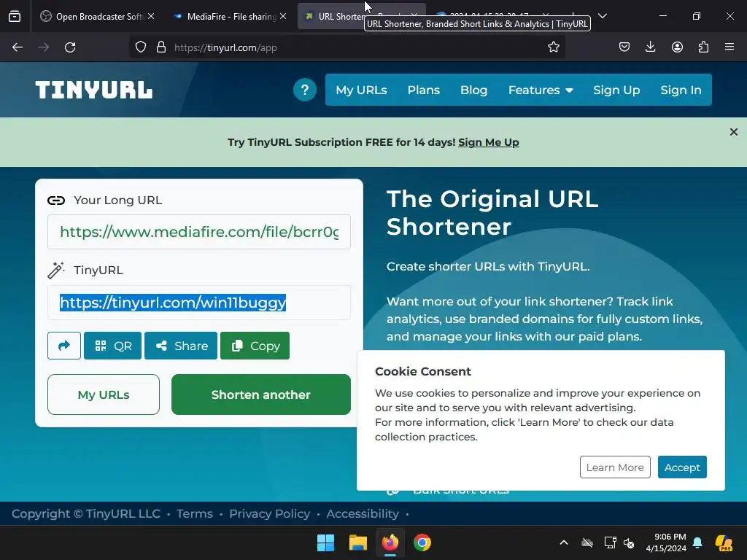
Task: Open network display tray icon
Action: coord(610,542)
